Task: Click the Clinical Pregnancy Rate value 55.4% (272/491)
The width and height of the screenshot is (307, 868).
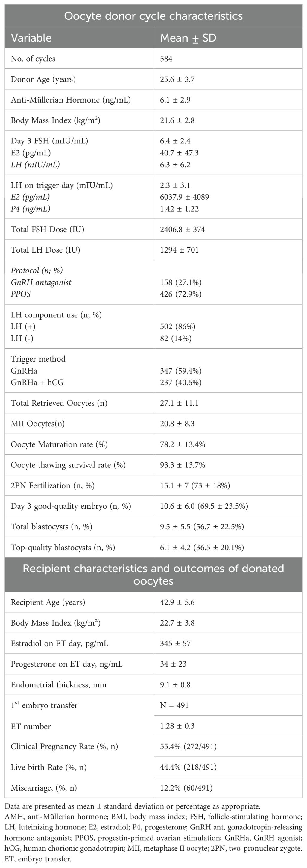Action: (x=188, y=746)
